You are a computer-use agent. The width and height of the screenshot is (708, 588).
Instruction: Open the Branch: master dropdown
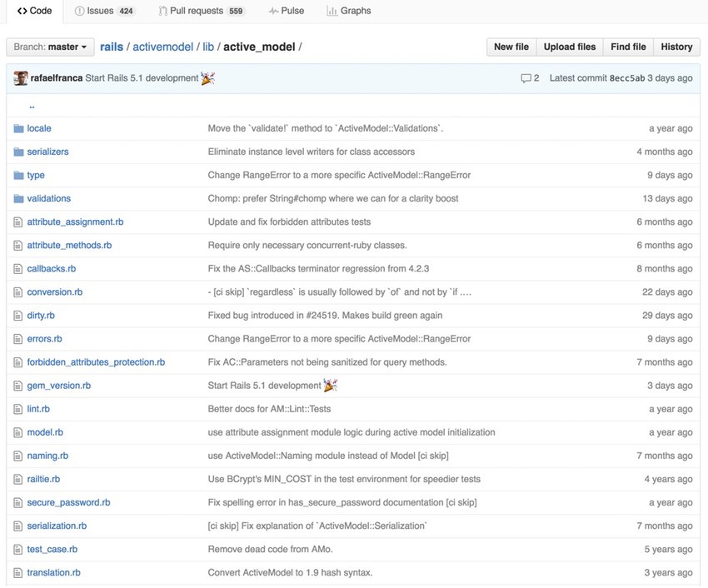tap(50, 47)
